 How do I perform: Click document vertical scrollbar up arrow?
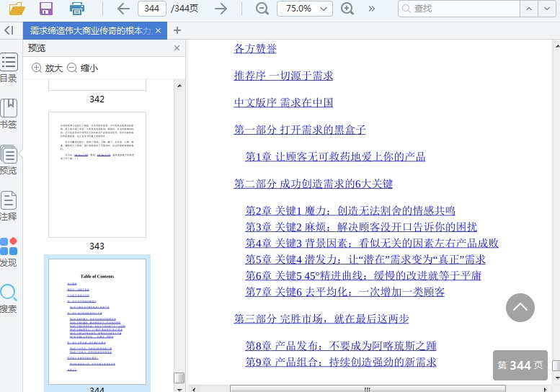tap(556, 46)
